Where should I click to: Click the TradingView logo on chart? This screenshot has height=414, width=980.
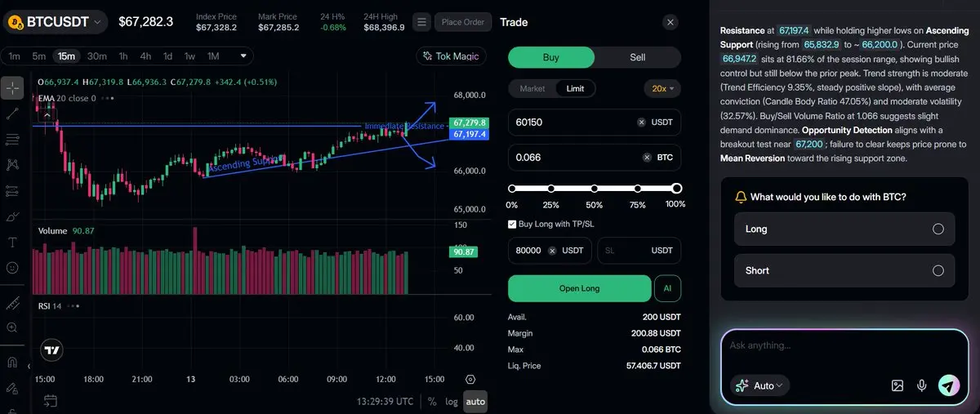52,349
